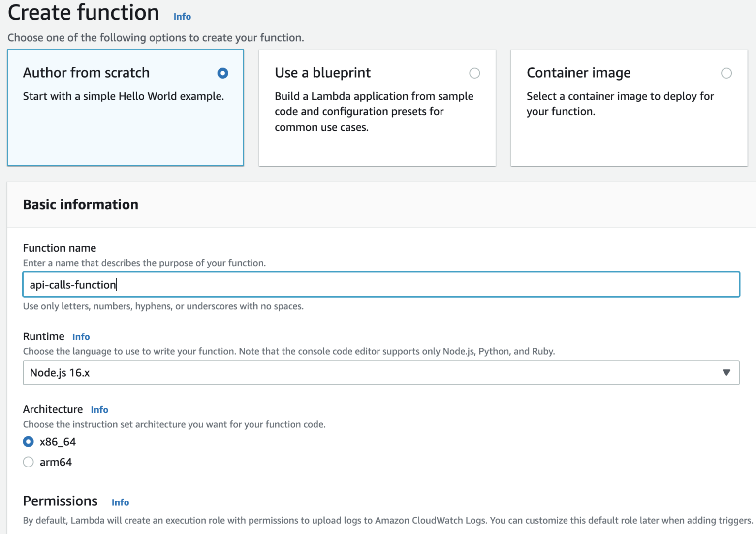Select the "Use a blueprint" radio button

point(474,73)
